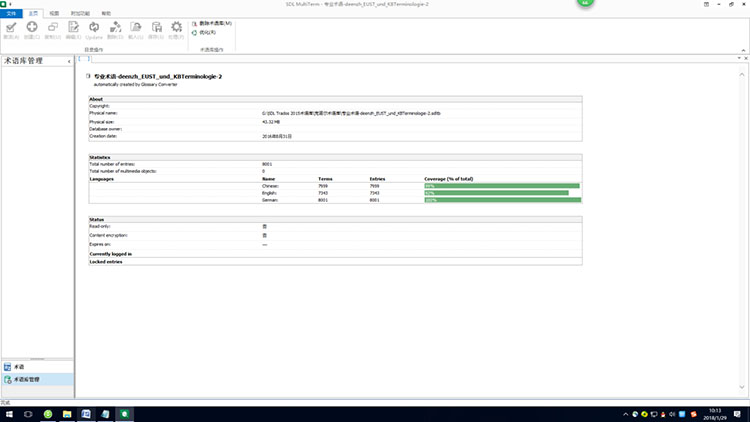Close the termbase overview document tab

(746, 58)
